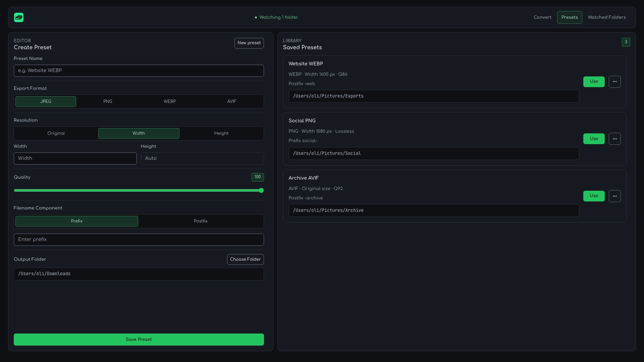Image resolution: width=644 pixels, height=362 pixels.
Task: Focus the Height Auto input field
Action: 202,159
